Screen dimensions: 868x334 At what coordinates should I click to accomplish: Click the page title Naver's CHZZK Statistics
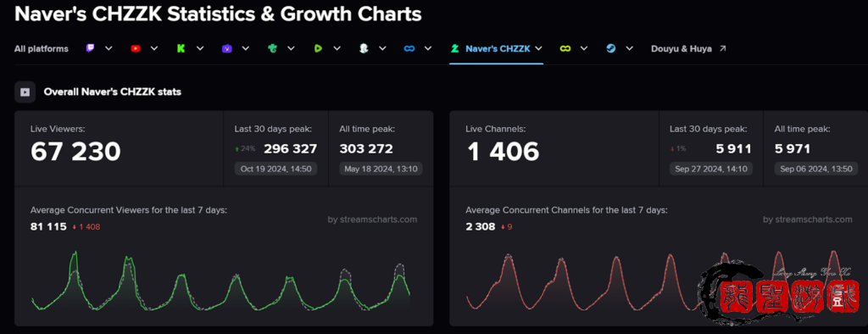click(x=218, y=14)
